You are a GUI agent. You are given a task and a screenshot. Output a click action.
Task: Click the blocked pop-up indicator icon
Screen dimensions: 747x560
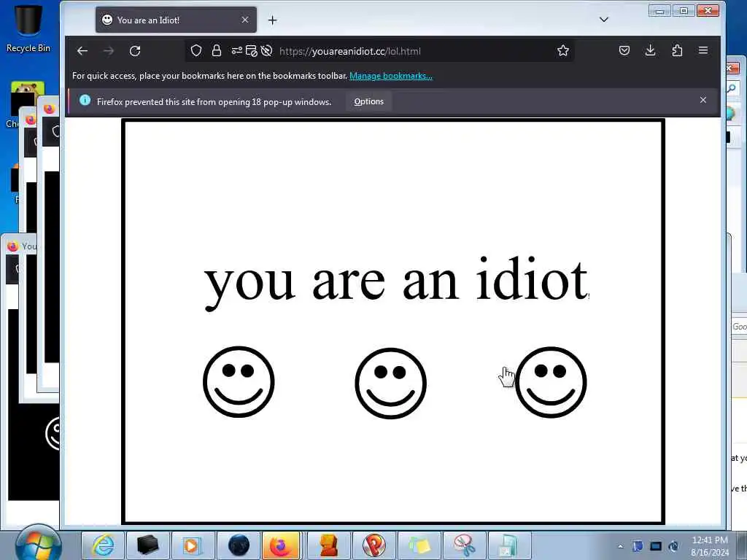(252, 50)
